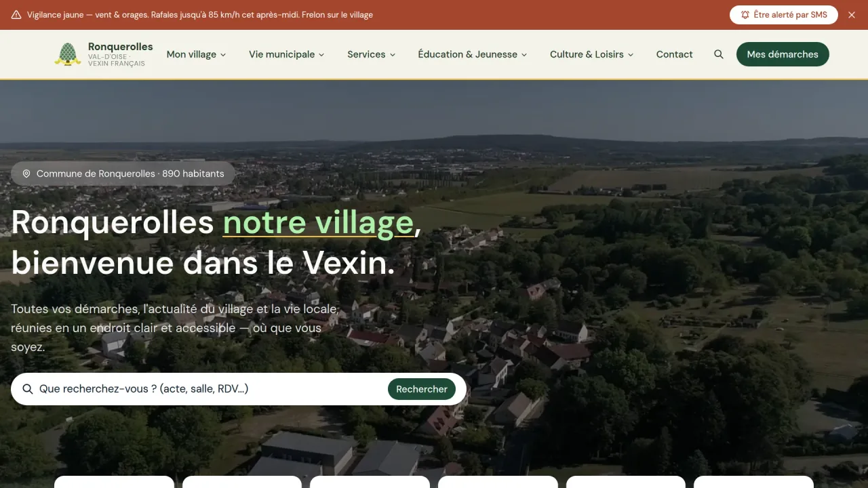Open the Services menu
The height and width of the screenshot is (488, 868).
pyautogui.click(x=372, y=54)
